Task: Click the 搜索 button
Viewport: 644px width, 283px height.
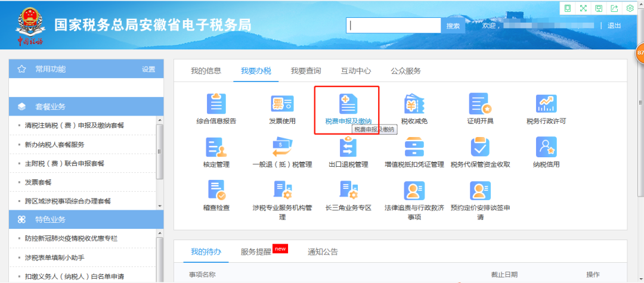Action: coord(453,26)
